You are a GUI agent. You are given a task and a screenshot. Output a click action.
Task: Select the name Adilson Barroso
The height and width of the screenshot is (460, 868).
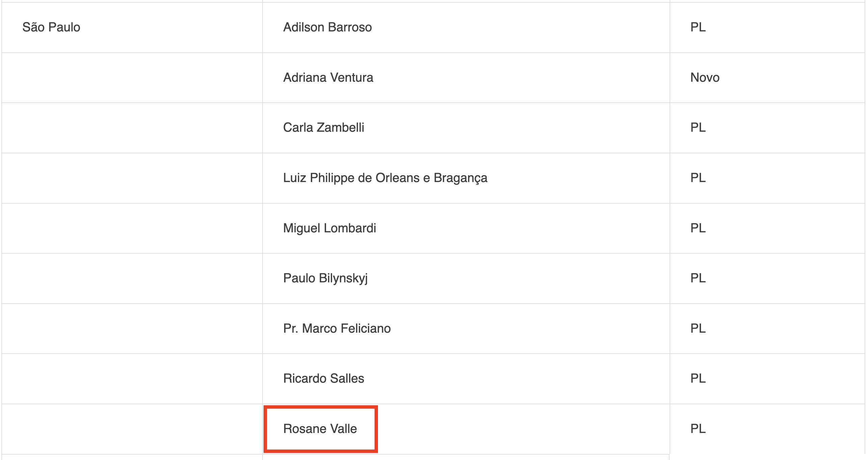click(327, 27)
